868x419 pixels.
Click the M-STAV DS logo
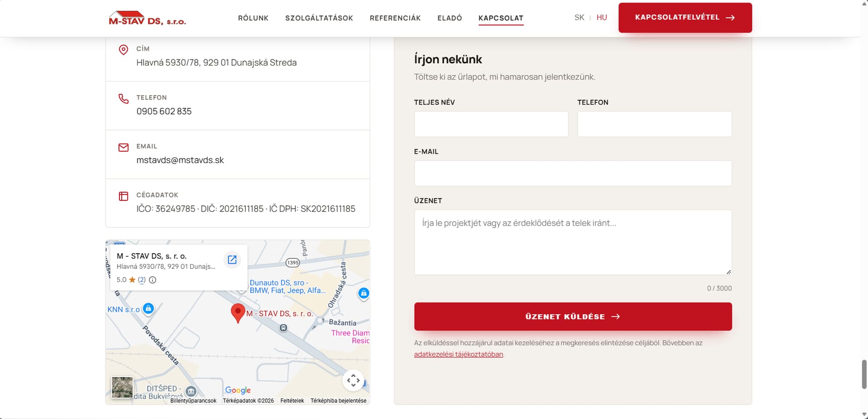coord(147,18)
